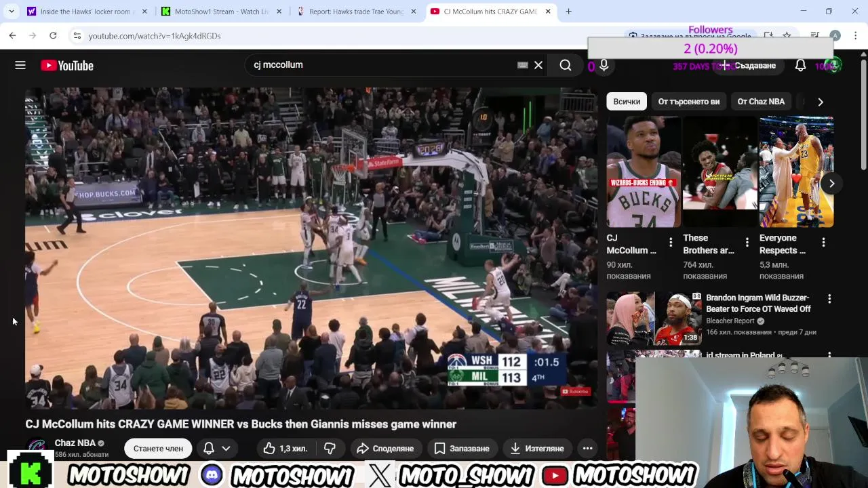
Task: Select the От Chaz NBA chip
Action: [761, 102]
